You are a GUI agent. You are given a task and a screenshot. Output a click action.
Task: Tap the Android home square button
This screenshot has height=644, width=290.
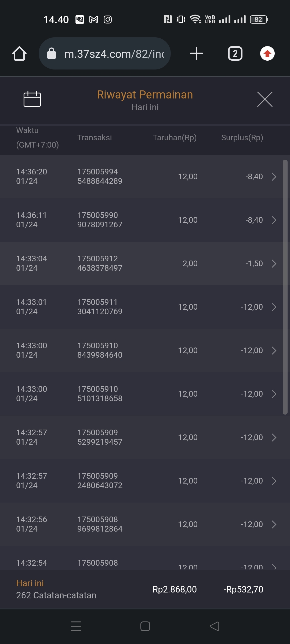tap(145, 626)
